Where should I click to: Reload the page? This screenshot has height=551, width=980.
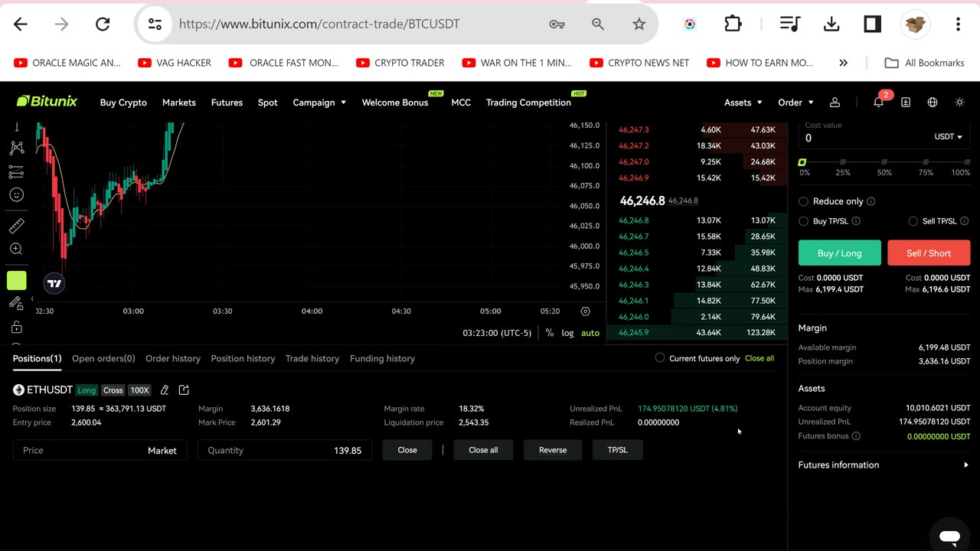coord(103,24)
